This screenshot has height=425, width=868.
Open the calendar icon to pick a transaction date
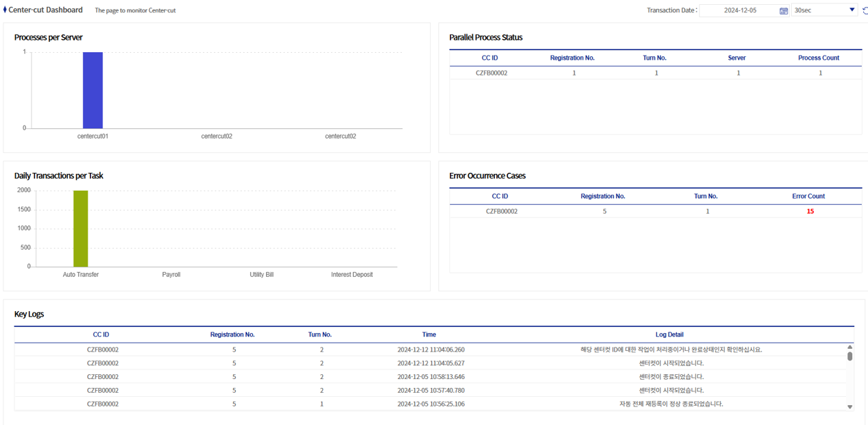click(783, 10)
